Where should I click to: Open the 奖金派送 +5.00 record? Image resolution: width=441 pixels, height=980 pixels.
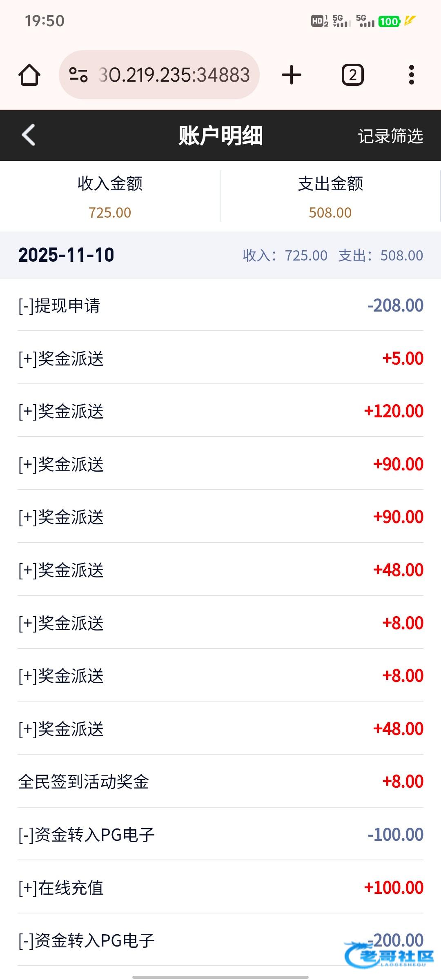(x=220, y=359)
